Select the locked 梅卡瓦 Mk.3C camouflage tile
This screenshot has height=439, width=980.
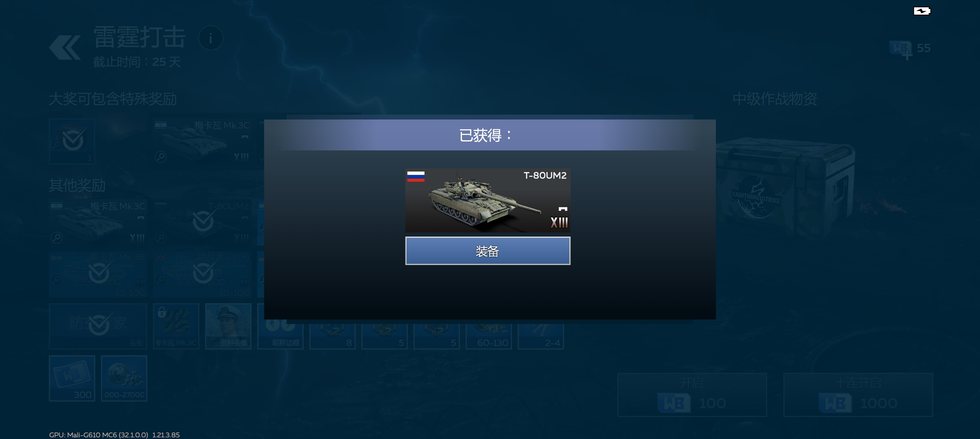coord(176,326)
